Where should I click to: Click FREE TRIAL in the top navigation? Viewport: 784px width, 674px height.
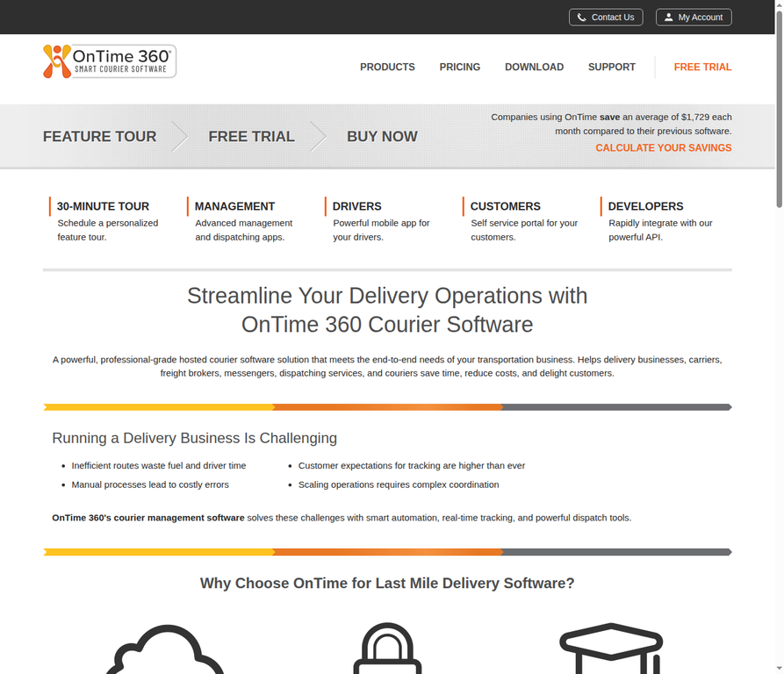702,67
